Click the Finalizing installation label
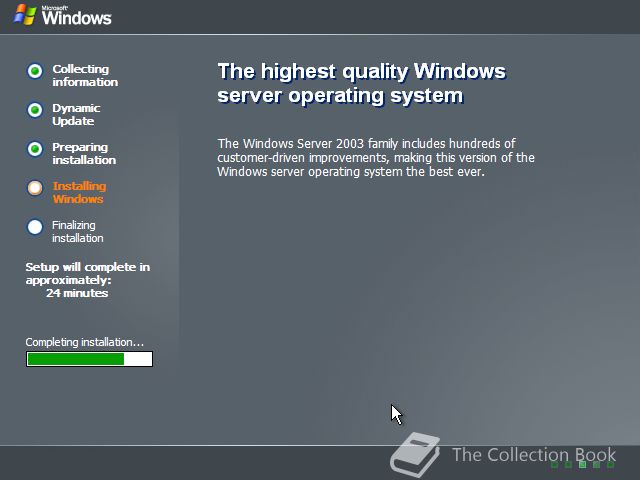 point(78,231)
